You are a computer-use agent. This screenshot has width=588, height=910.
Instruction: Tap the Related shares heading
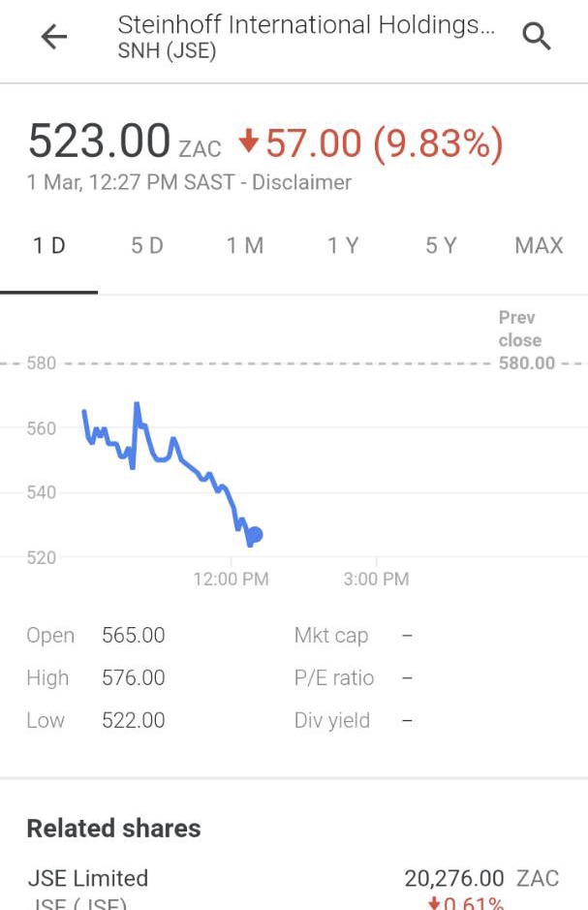coord(113,829)
